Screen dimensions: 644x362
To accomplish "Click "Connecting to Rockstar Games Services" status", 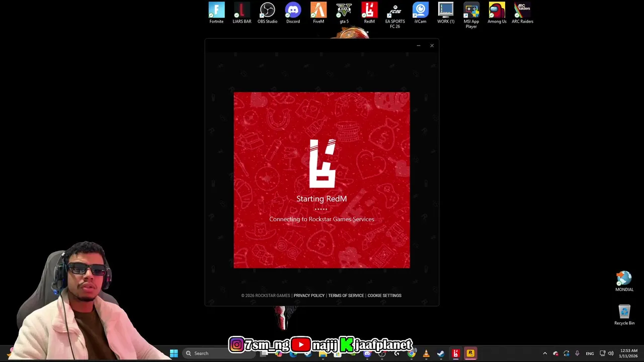I will coord(321,219).
